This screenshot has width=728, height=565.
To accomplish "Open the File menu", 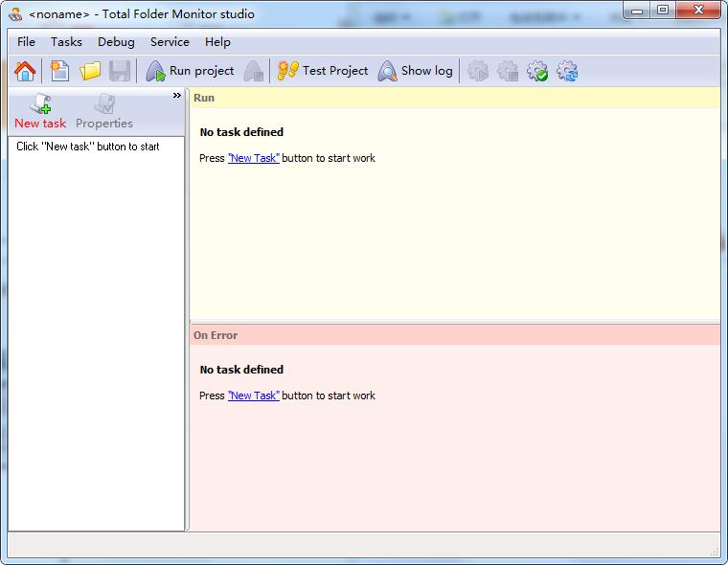I will click(x=26, y=42).
